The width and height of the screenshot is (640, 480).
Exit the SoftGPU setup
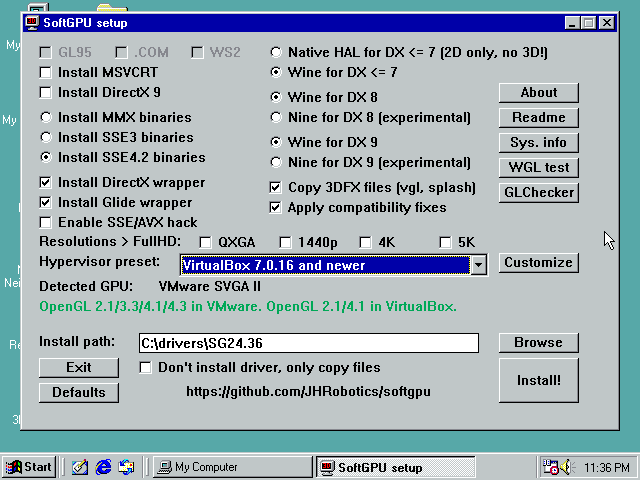79,368
